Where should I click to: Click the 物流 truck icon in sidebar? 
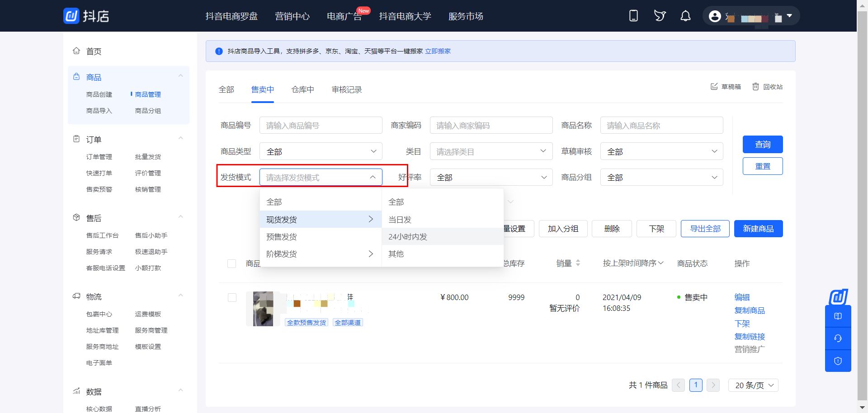coord(76,296)
